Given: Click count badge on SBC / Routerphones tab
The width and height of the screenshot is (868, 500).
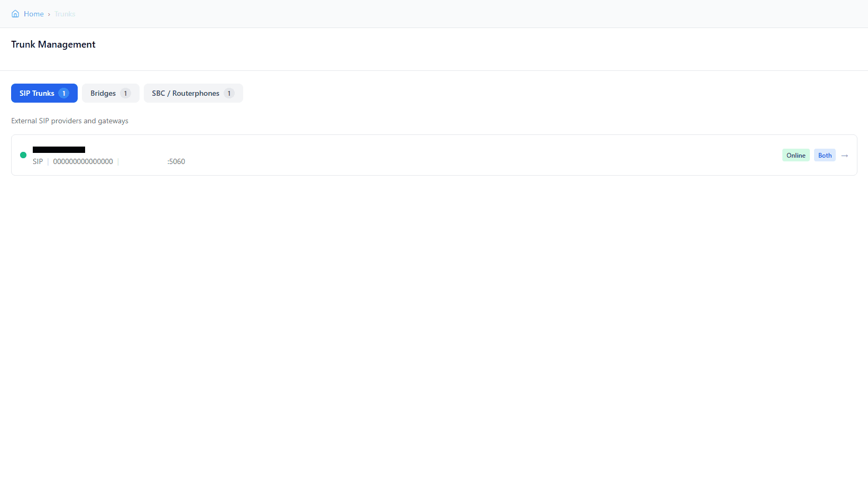Looking at the screenshot, I should click(x=229, y=93).
